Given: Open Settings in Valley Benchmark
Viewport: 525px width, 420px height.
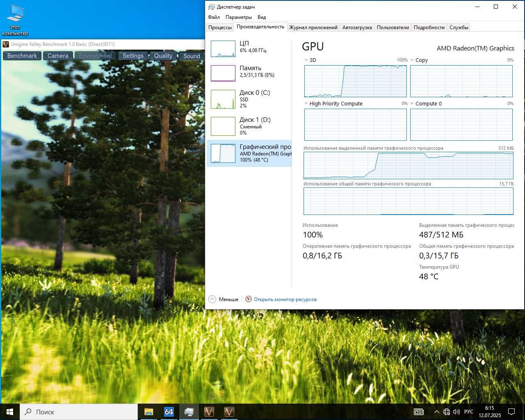Looking at the screenshot, I should point(133,56).
